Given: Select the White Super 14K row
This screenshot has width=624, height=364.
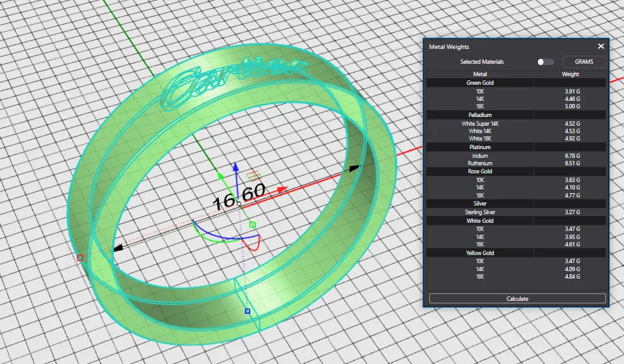Looking at the screenshot, I should [x=516, y=124].
